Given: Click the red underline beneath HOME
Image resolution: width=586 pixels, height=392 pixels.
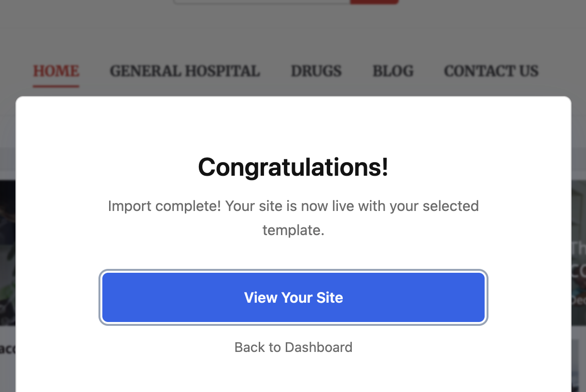Looking at the screenshot, I should 56,86.
